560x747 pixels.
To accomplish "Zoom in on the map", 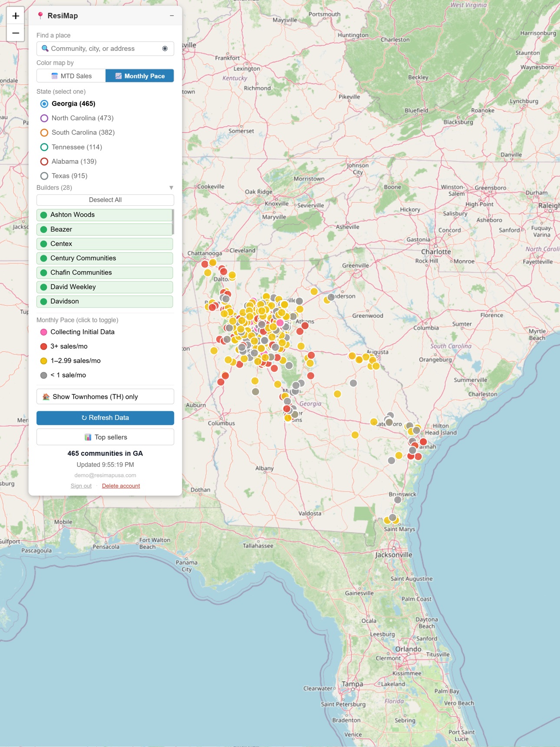I will point(16,16).
